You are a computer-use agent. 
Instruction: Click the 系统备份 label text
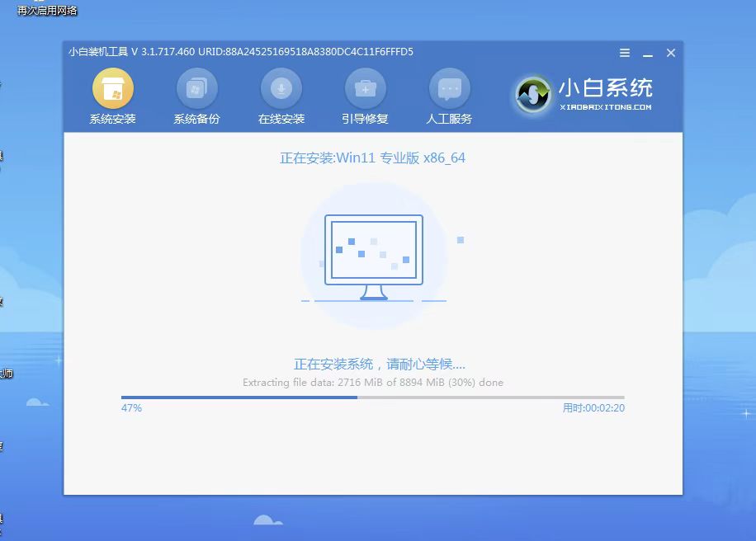[x=196, y=119]
